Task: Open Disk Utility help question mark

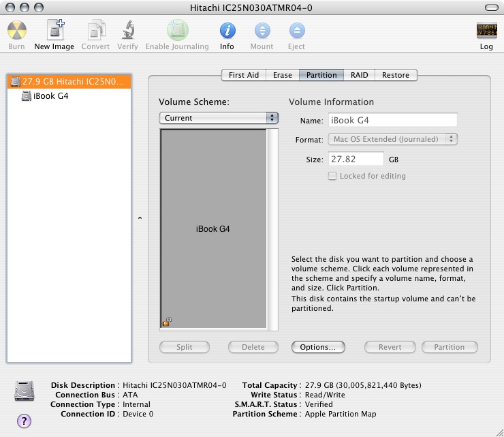Action: 24,421
